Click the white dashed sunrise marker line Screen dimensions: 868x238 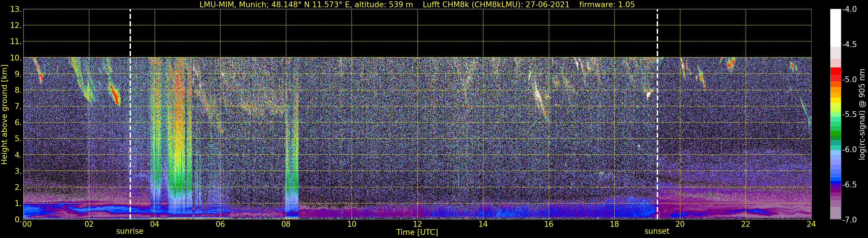coord(130,114)
